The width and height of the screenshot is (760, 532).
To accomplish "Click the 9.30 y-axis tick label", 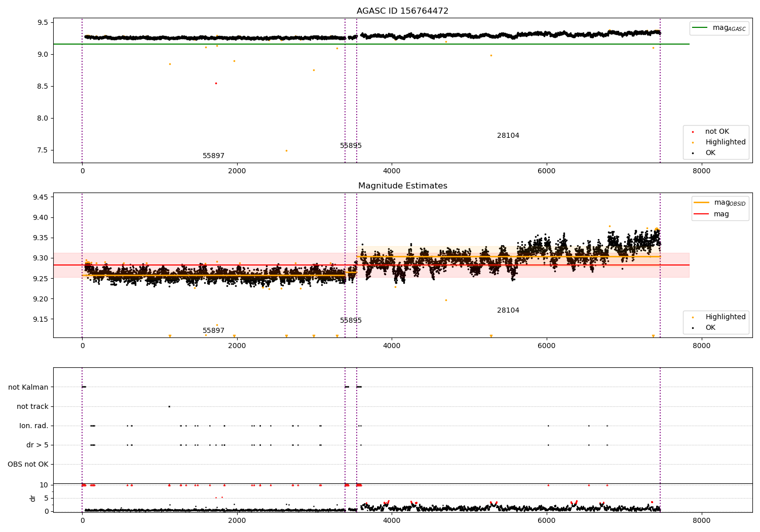I will (x=41, y=258).
